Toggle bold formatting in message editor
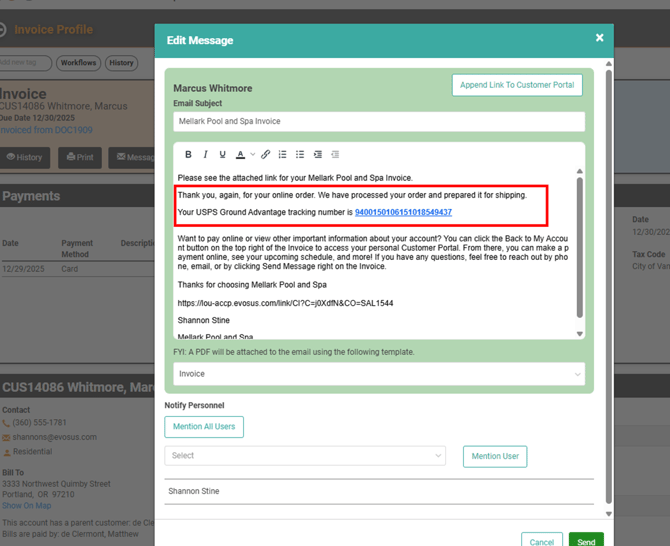 tap(188, 155)
